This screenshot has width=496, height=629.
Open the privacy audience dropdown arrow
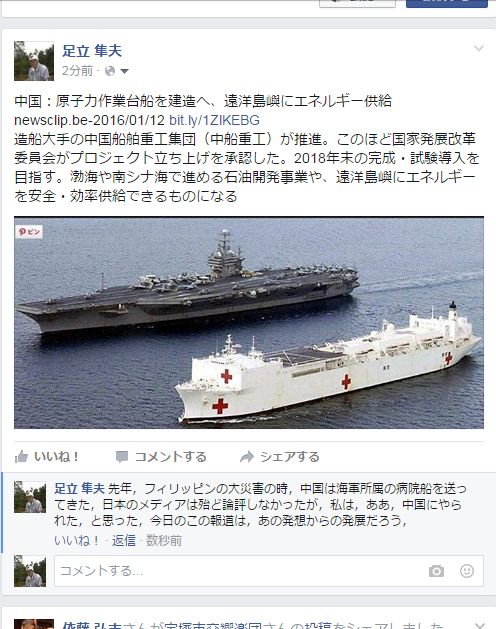pyautogui.click(x=124, y=71)
